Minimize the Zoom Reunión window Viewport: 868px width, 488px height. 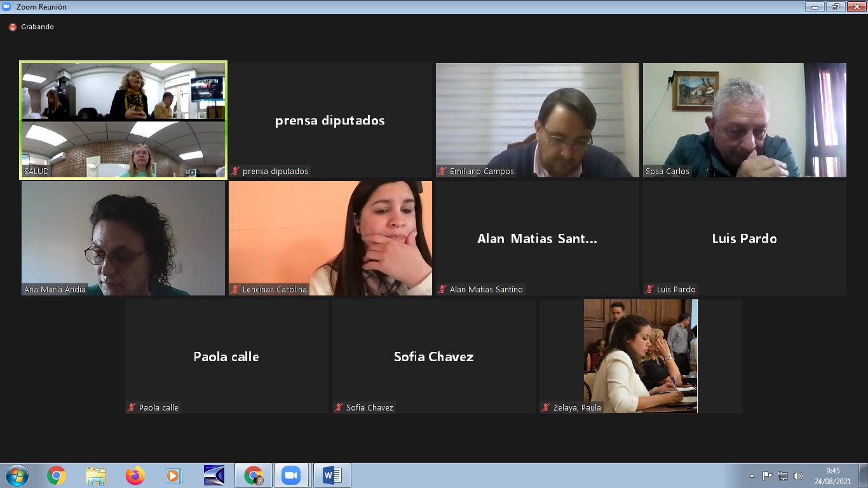pyautogui.click(x=815, y=7)
